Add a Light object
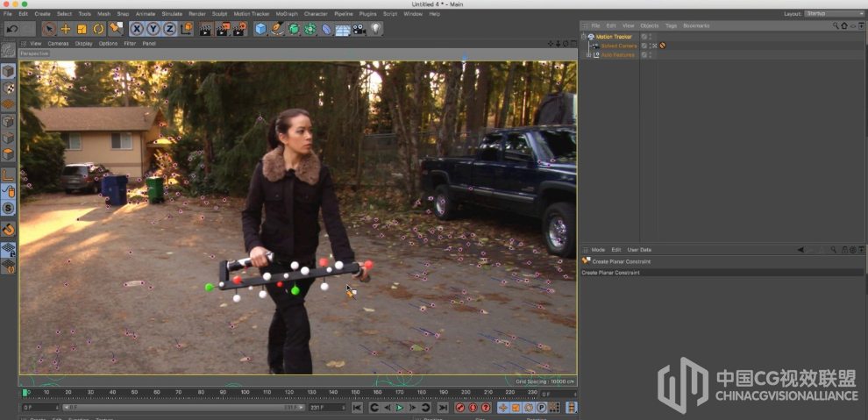Image resolution: width=868 pixels, height=420 pixels. (x=376, y=29)
